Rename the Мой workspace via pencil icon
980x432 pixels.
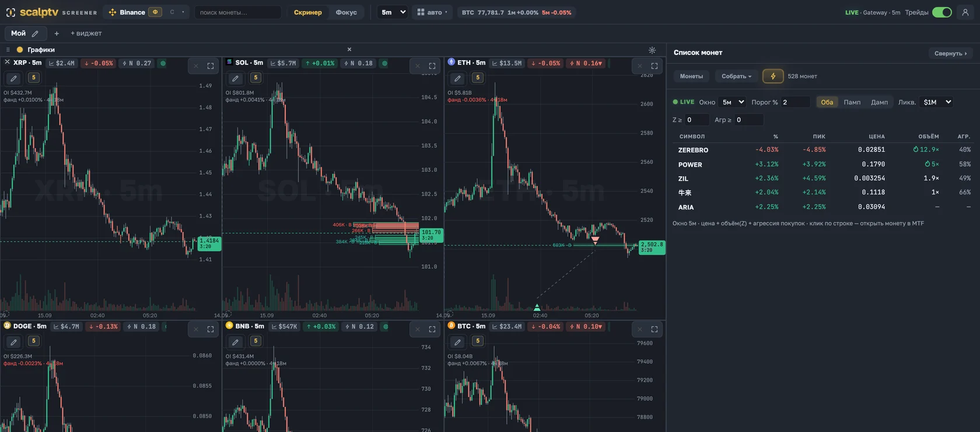click(x=35, y=34)
